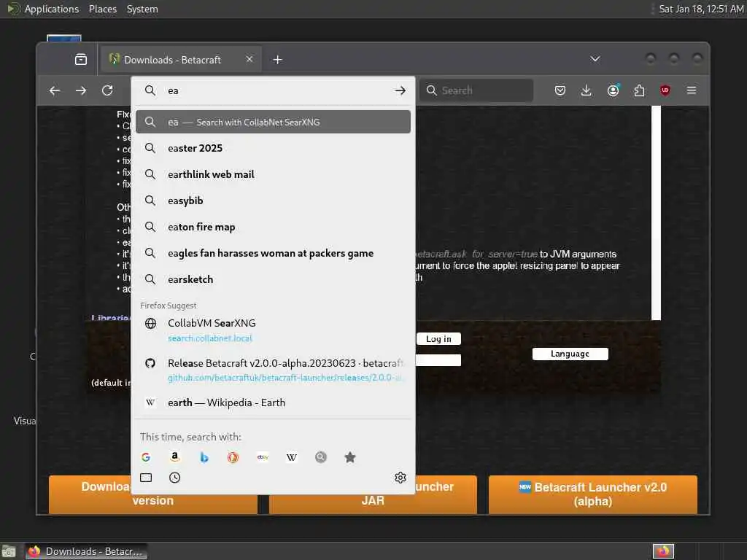Search open tabs with the tab icon
The height and width of the screenshot is (560, 747).
146,478
